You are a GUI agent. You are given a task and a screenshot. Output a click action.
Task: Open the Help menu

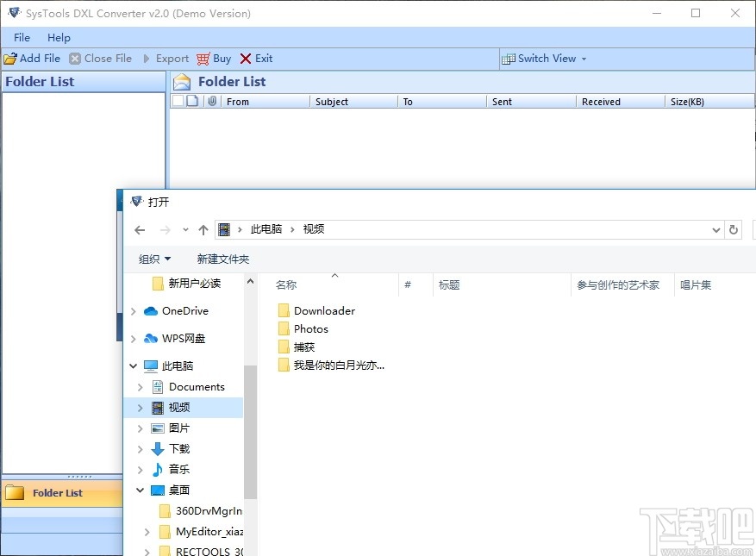tap(59, 37)
